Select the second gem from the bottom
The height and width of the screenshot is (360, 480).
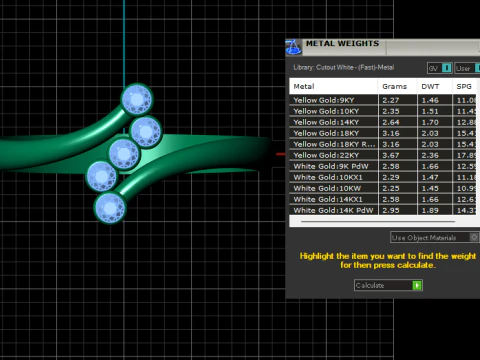pos(101,176)
